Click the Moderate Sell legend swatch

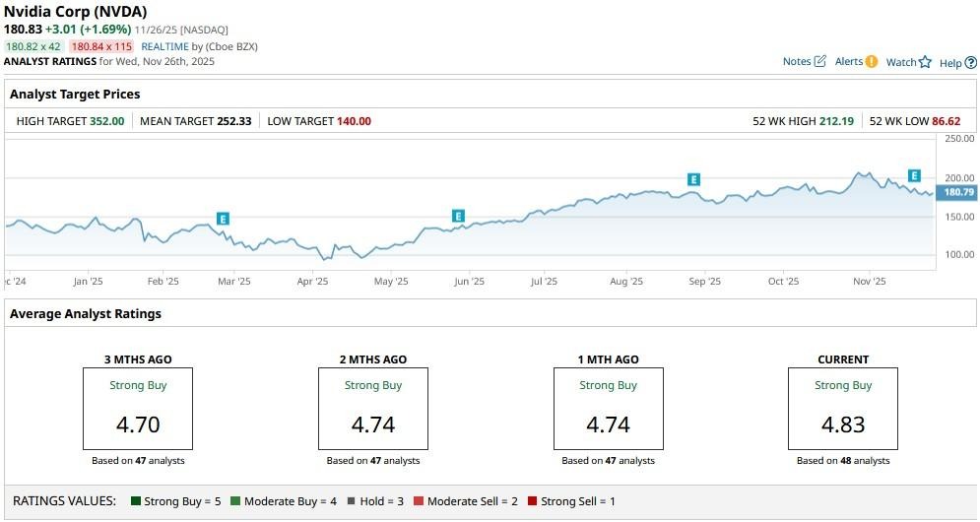[419, 501]
